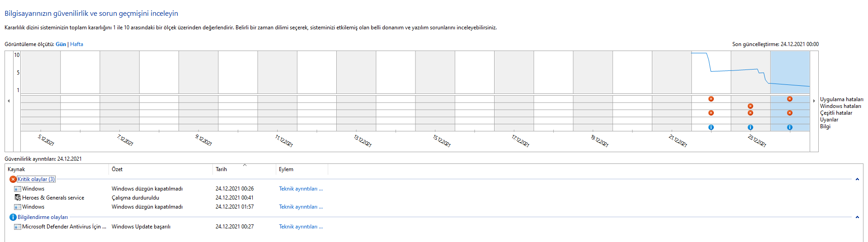Image resolution: width=868 pixels, height=242 pixels.
Task: Click the red Kritik olaylar error icon
Action: 13,179
